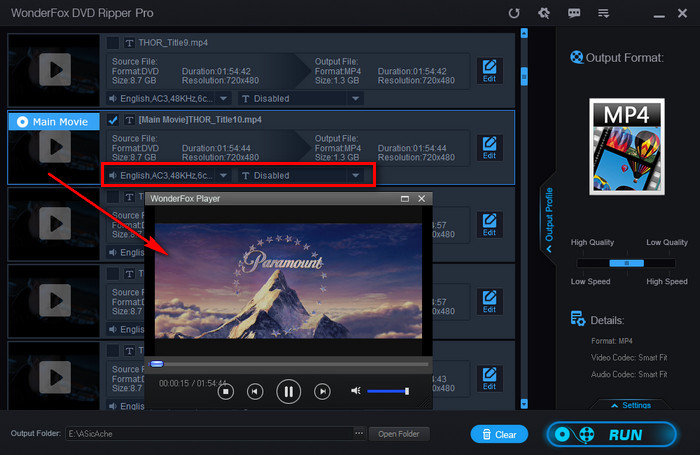Click the Output Format heading
The image size is (700, 455).
(x=625, y=58)
